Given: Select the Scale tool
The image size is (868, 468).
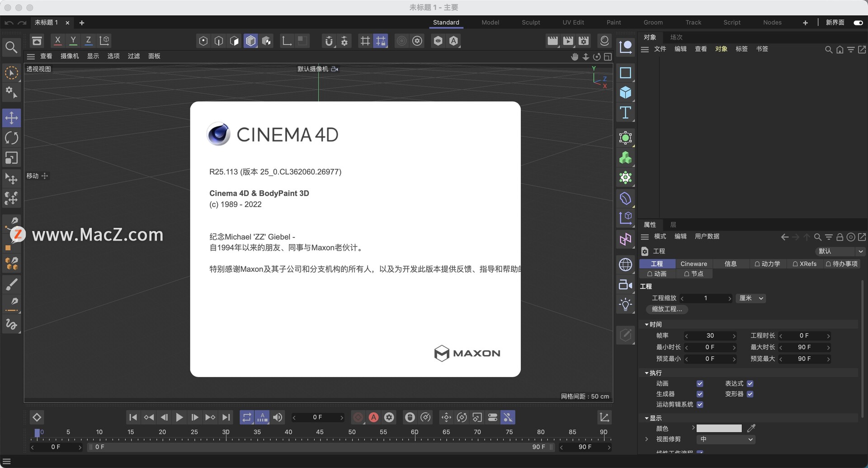Looking at the screenshot, I should [11, 158].
